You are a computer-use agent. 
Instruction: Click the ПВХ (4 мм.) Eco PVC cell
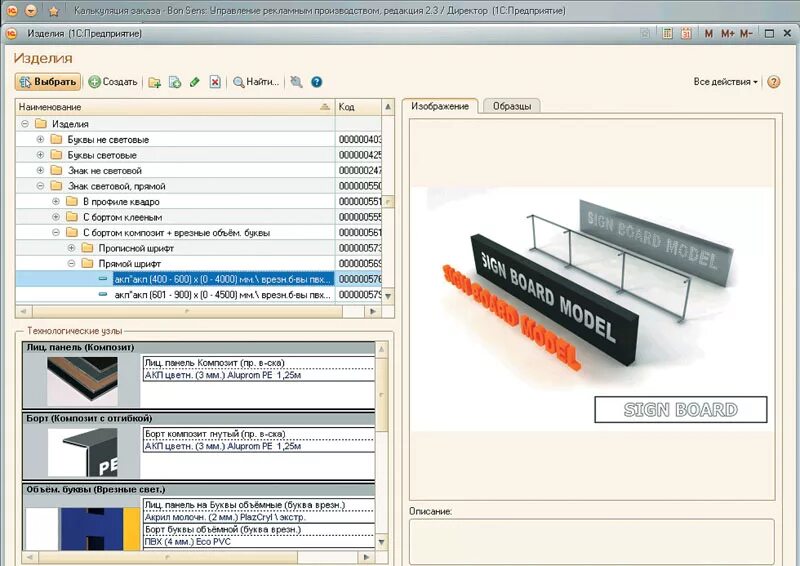coord(259,542)
